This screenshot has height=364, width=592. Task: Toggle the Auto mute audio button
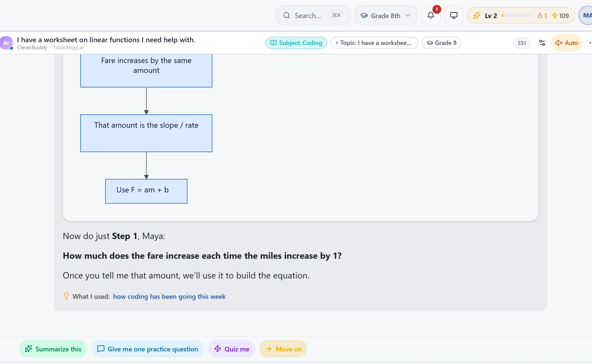(x=567, y=43)
